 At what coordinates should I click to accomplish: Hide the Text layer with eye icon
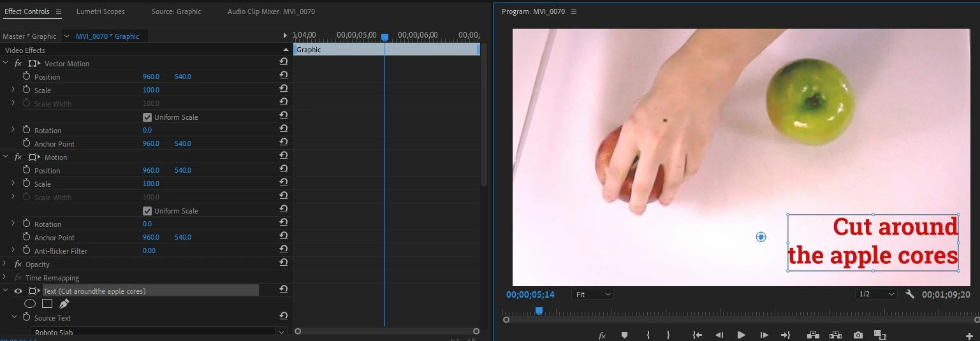pyautogui.click(x=18, y=291)
